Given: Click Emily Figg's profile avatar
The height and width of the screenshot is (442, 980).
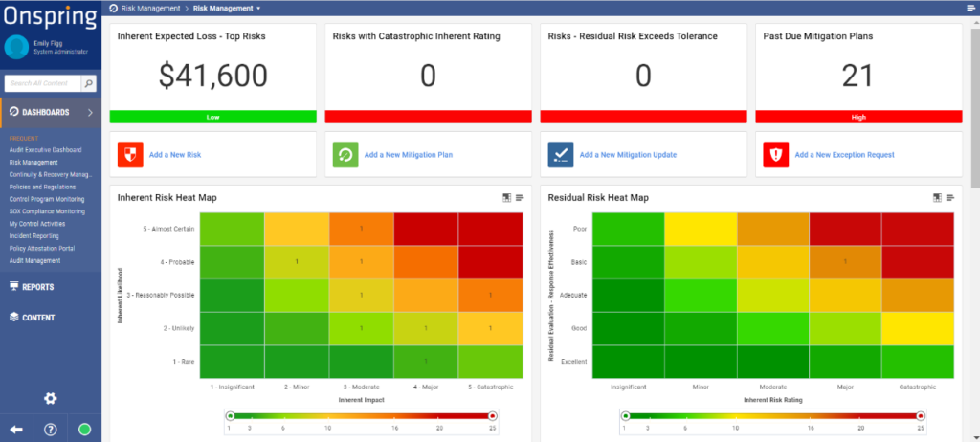Looking at the screenshot, I should click(x=16, y=48).
